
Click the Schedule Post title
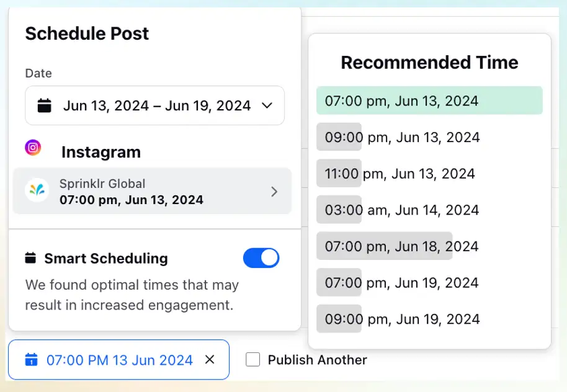point(86,34)
